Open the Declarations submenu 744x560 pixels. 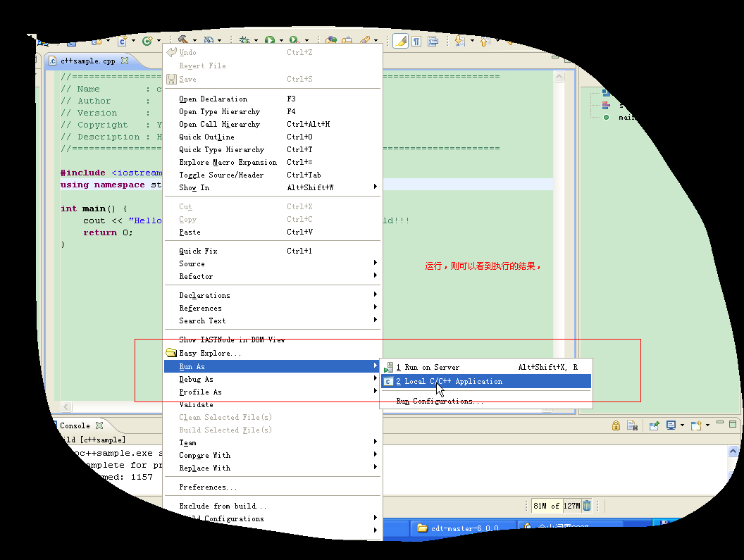click(x=273, y=295)
